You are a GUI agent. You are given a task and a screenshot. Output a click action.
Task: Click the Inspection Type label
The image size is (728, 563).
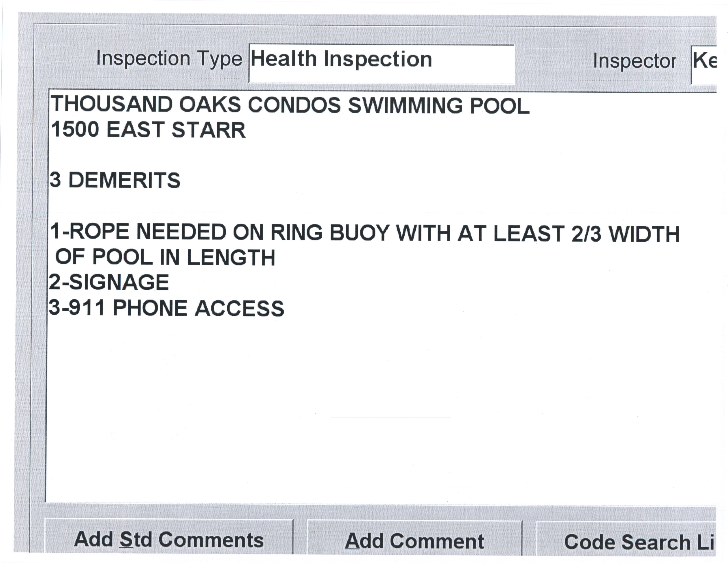click(169, 59)
